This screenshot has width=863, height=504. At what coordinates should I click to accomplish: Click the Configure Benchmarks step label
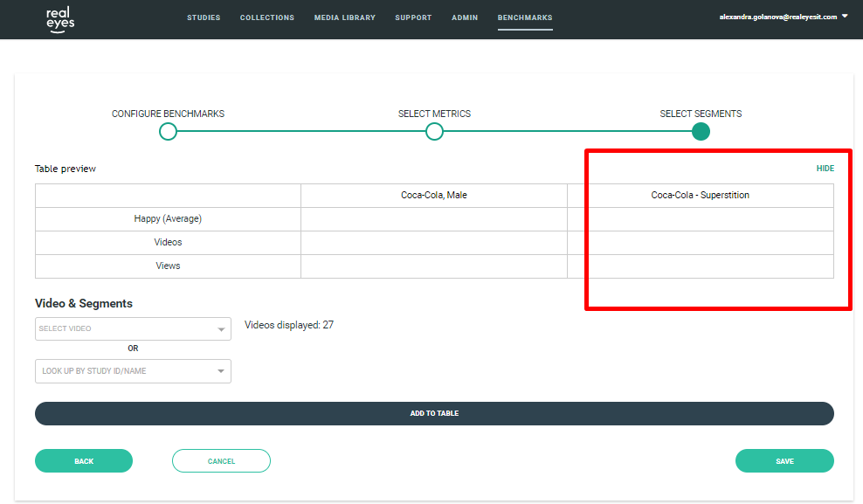point(168,114)
